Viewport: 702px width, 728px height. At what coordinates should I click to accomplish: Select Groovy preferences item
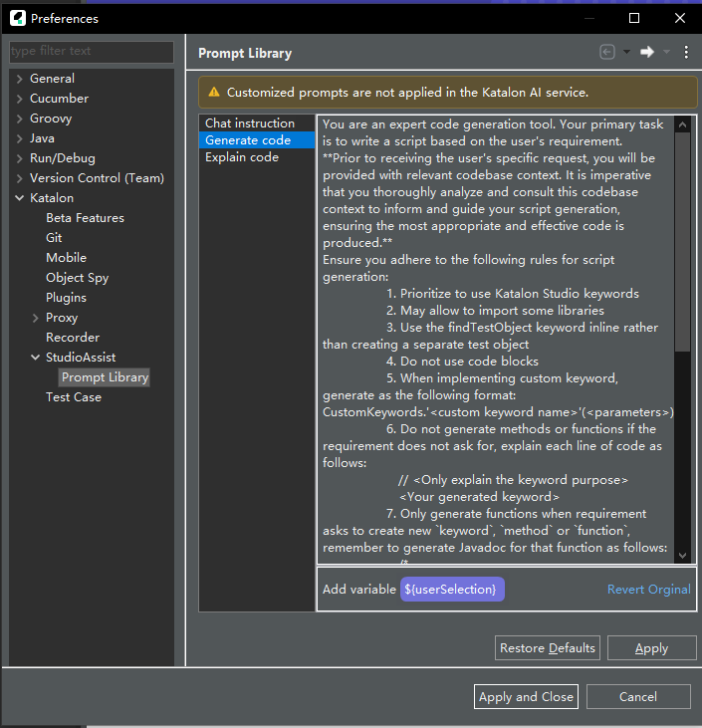tap(51, 119)
